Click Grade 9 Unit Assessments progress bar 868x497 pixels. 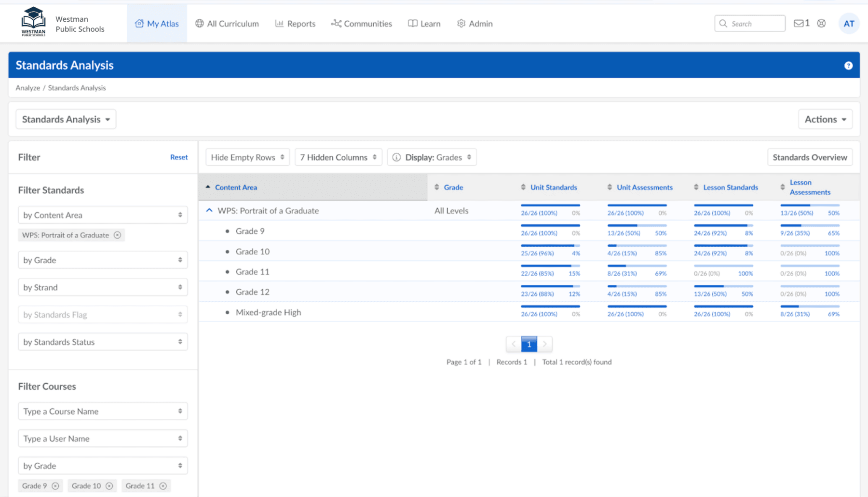point(637,226)
